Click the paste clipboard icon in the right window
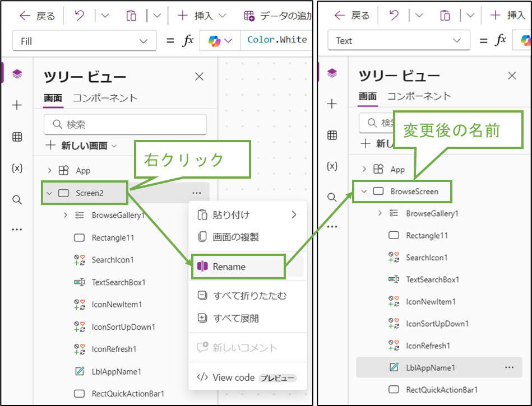Screen dimensions: 532x406 pos(445,15)
